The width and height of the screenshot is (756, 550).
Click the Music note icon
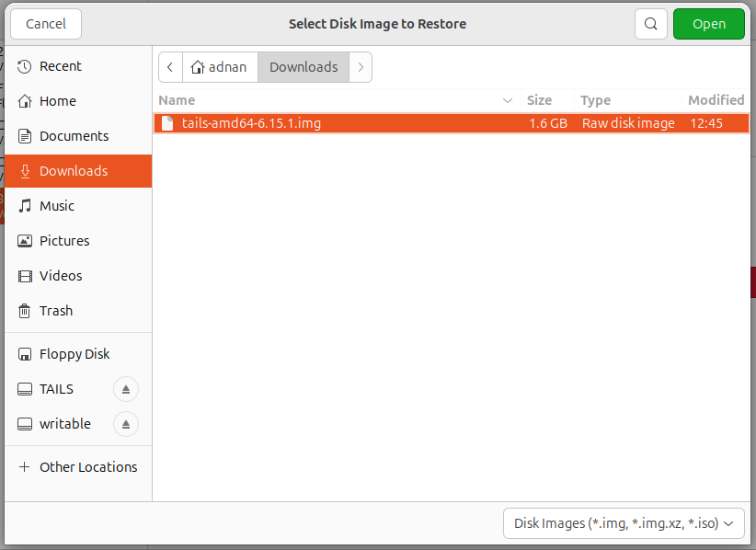[x=25, y=206]
